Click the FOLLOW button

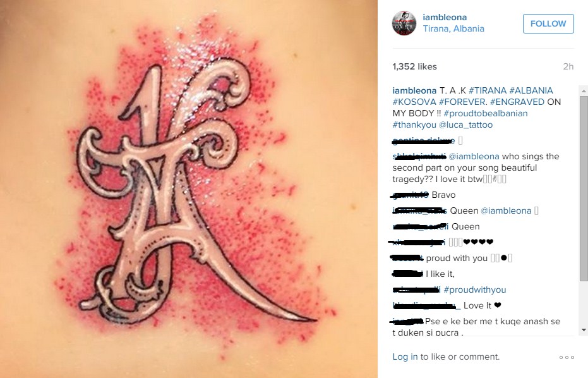pos(548,23)
